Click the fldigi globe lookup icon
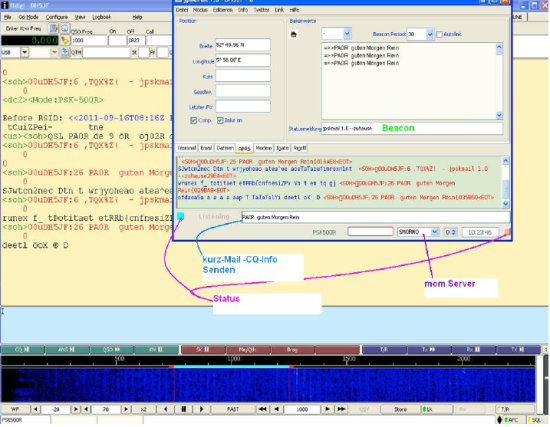Image resolution: width=550 pixels, height=427 pixels. click(x=65, y=28)
